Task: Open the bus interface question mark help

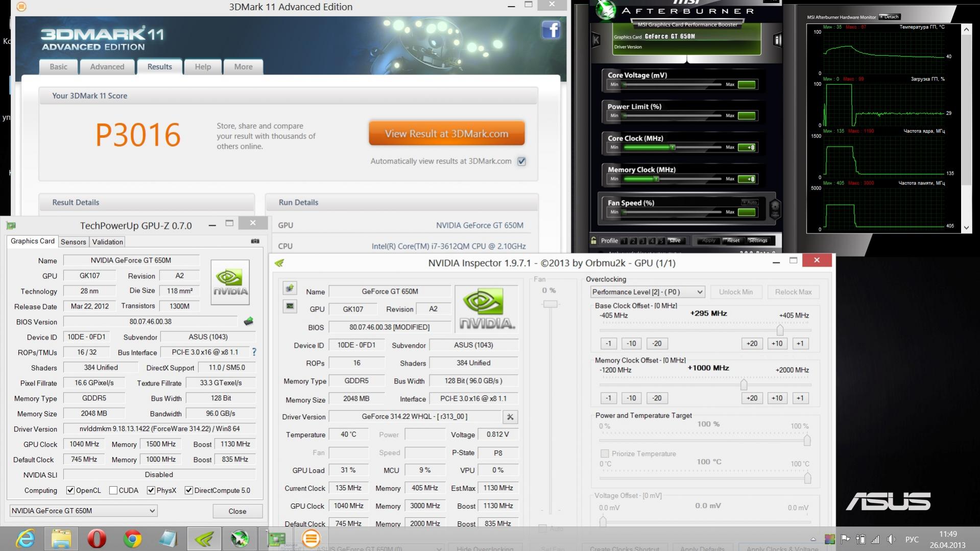Action: coord(254,352)
